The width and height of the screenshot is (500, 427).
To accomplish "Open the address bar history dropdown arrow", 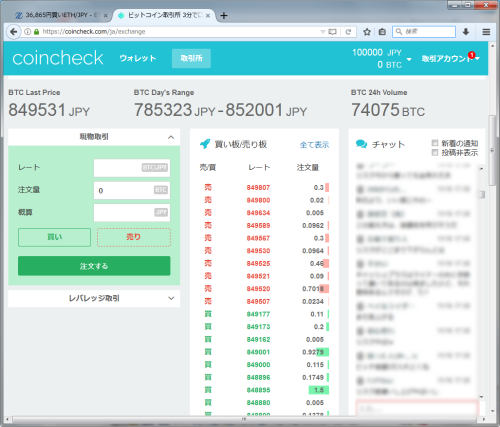I will click(322, 32).
